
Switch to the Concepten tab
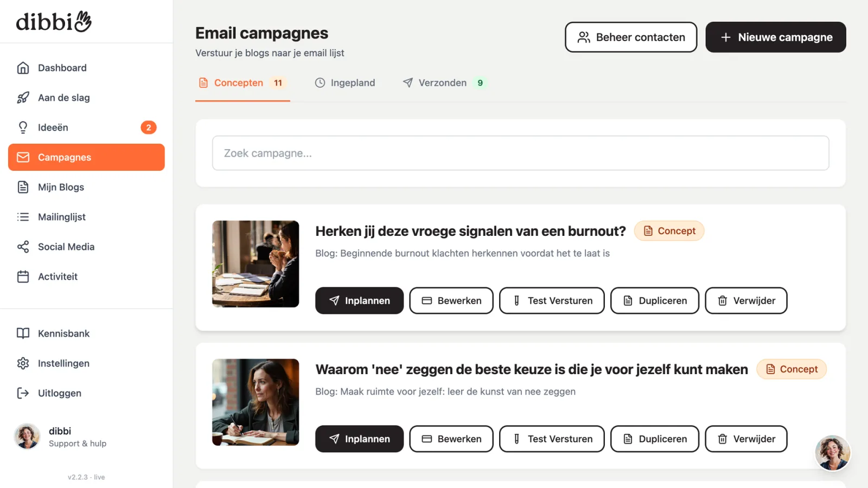242,83
